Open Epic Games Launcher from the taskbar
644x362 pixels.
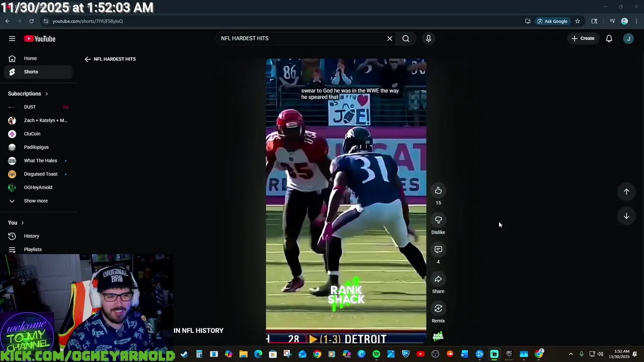509,354
